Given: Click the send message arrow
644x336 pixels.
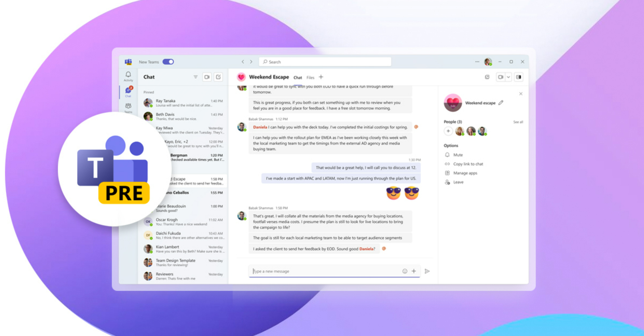Looking at the screenshot, I should point(427,271).
